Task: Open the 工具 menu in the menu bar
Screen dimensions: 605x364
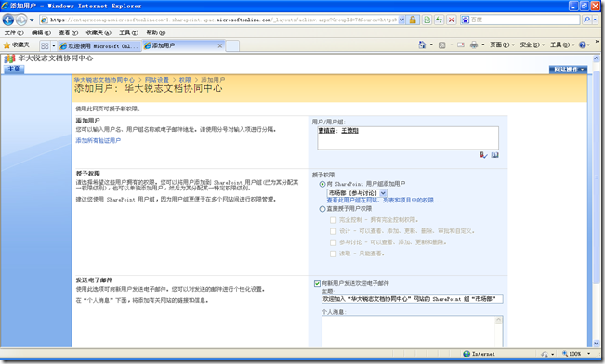Action: pyautogui.click(x=128, y=32)
